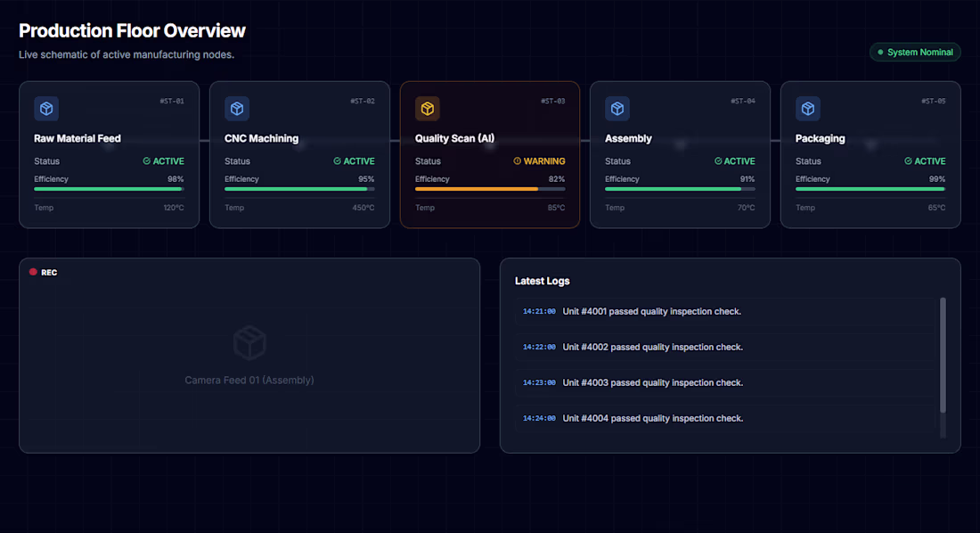Click the #ST-02 station ID label
The image size is (980, 533).
coord(362,101)
